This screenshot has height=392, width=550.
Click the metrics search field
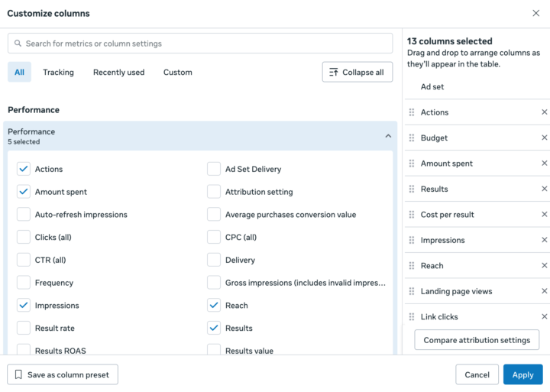click(x=200, y=44)
